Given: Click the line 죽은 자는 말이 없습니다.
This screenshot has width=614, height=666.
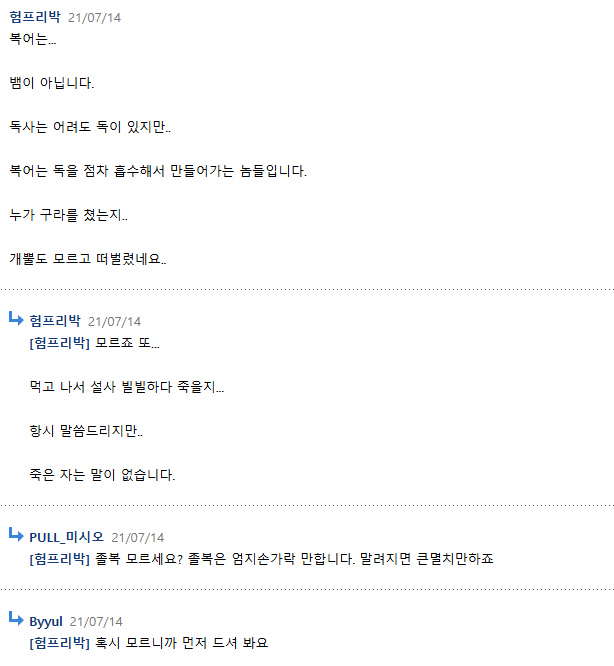Looking at the screenshot, I should point(102,475).
